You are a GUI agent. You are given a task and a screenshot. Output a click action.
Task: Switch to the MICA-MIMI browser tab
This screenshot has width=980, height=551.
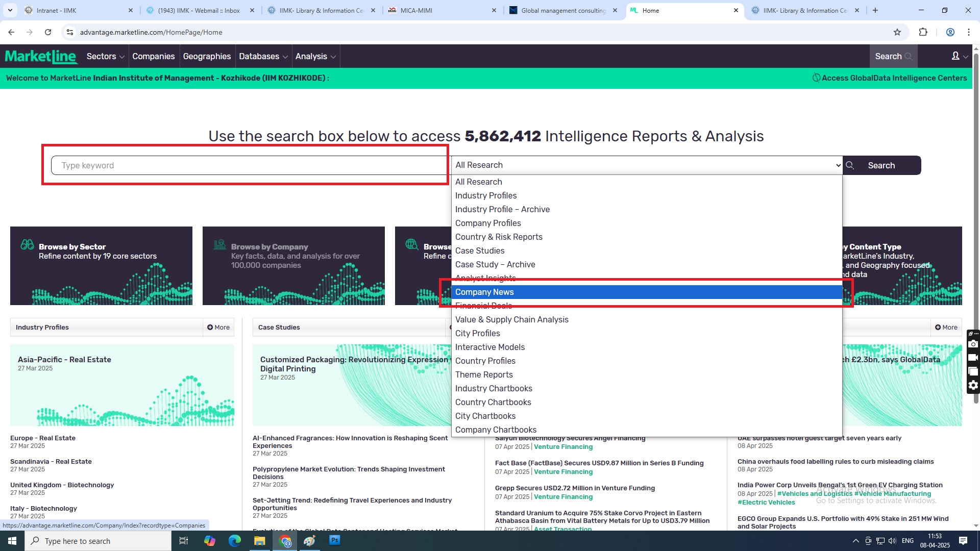(x=416, y=10)
